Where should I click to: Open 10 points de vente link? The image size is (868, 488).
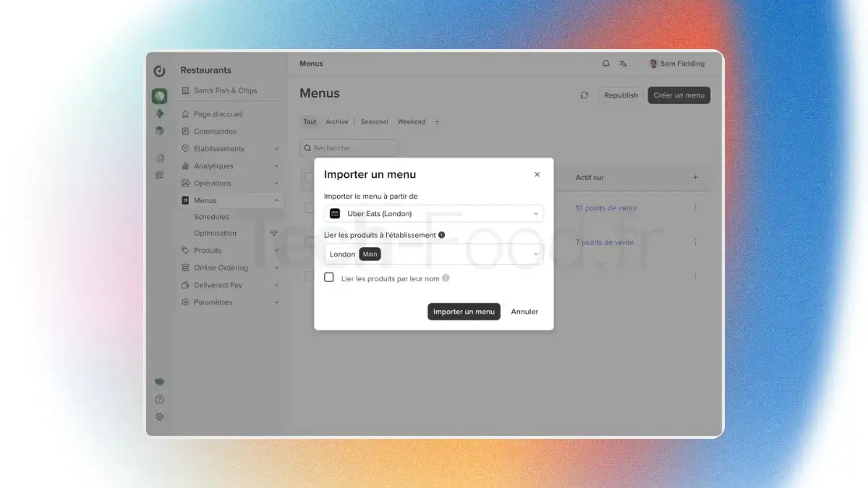pos(606,207)
